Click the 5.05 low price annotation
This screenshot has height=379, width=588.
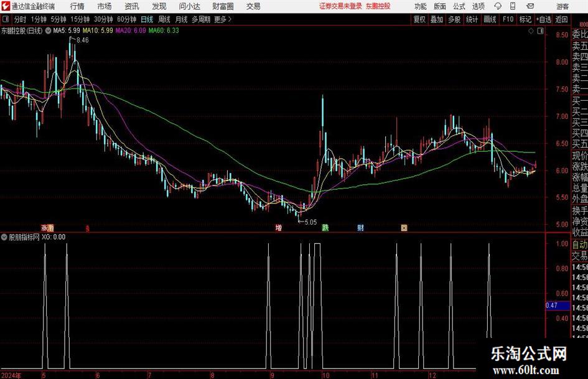310,222
